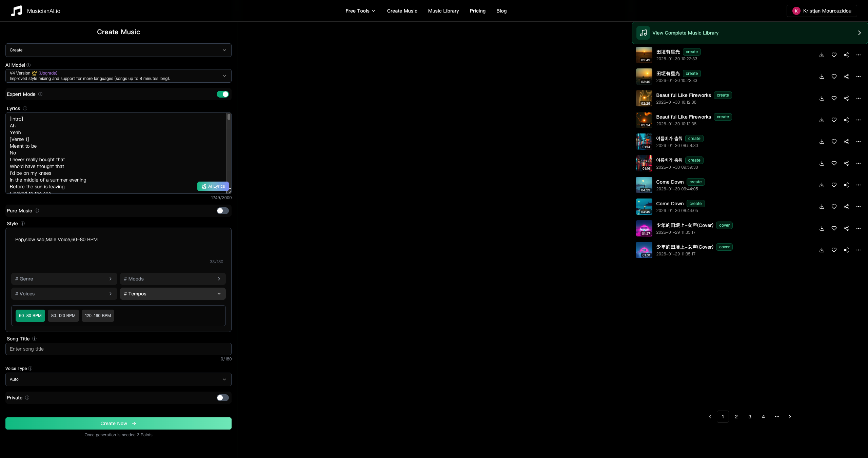Image resolution: width=868 pixels, height=458 pixels.
Task: Open more options for 여름비가 춤춰
Action: point(859,142)
